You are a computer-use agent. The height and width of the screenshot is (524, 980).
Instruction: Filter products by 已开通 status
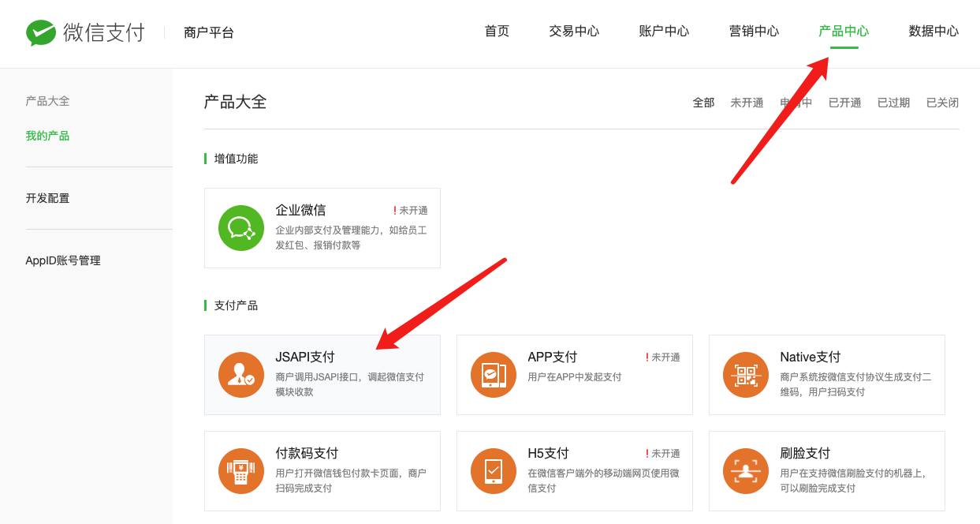pos(844,103)
